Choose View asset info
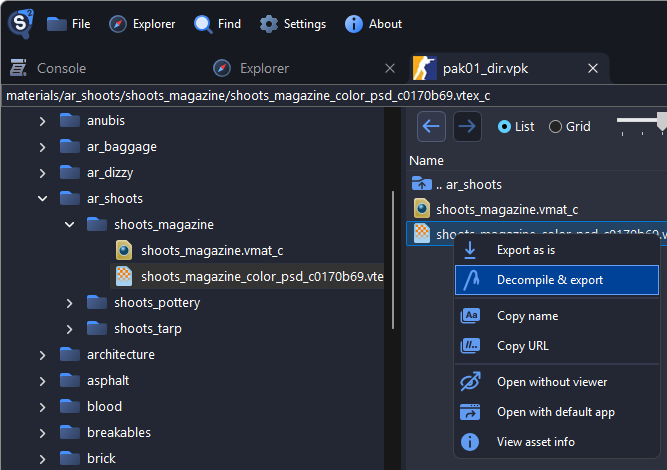Screen dimensions: 667x470 (x=557, y=442)
